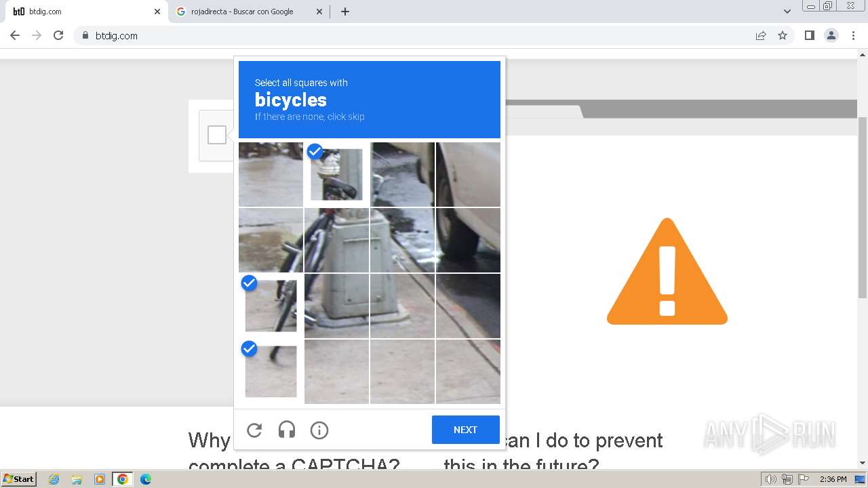The width and height of the screenshot is (868, 488).
Task: Click the NEXT button in the captcha
Action: pos(465,430)
